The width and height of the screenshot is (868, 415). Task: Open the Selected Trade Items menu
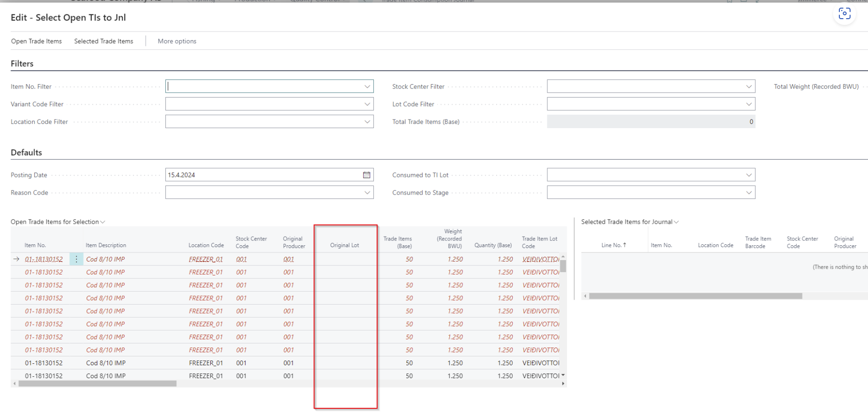point(104,41)
